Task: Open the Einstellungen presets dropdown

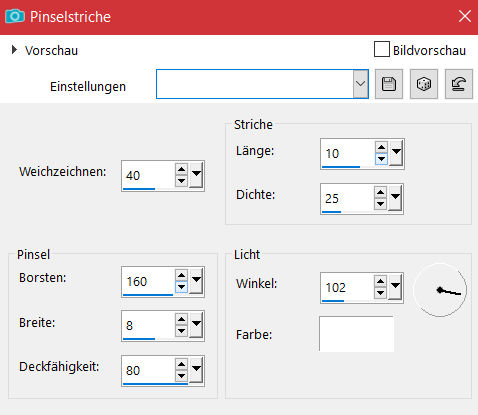Action: point(360,84)
